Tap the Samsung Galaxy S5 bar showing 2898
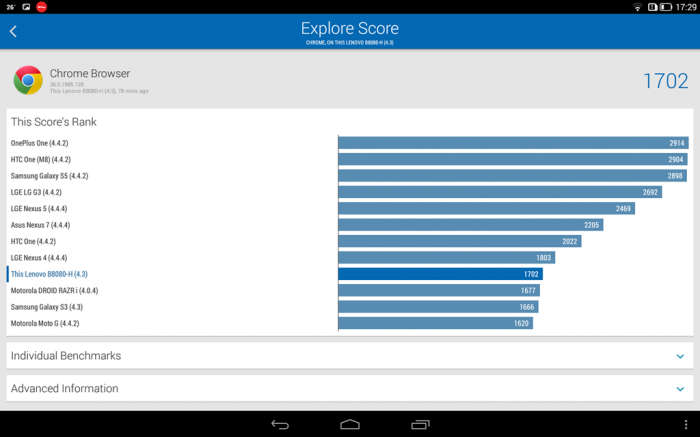 (x=512, y=176)
